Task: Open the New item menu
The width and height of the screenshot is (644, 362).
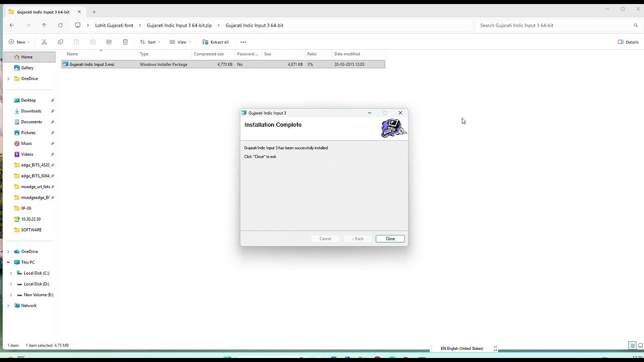Action: [x=19, y=42]
